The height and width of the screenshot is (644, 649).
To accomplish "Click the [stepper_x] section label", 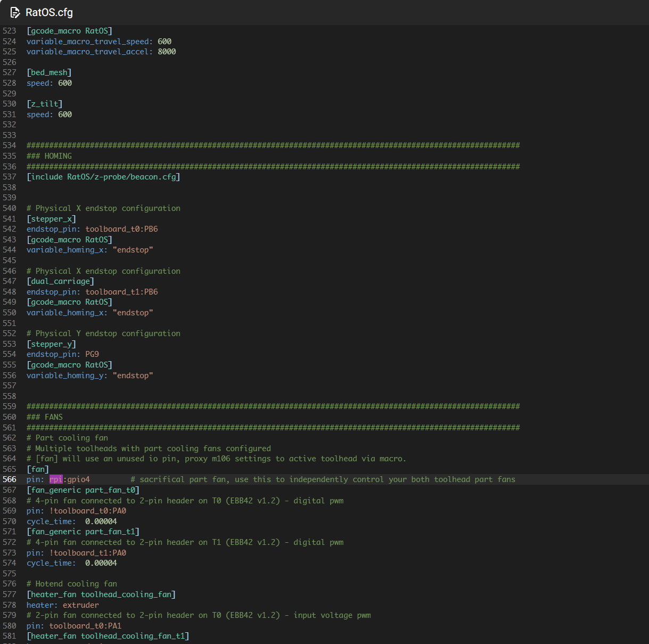I will click(x=51, y=218).
